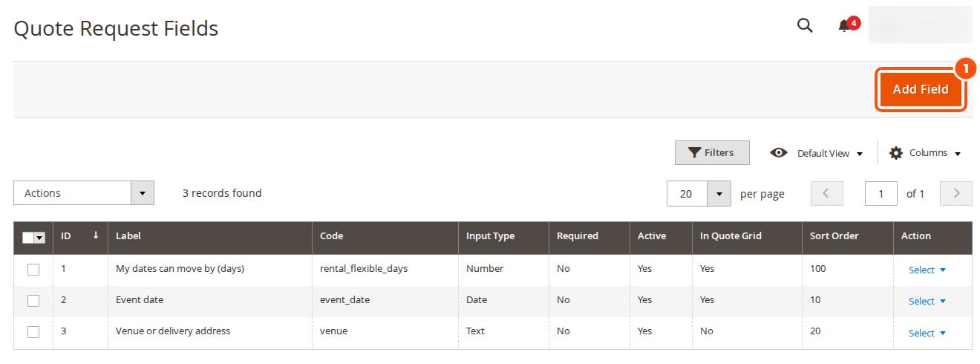Expand the Actions dropdown
This screenshot has width=980, height=364.
[84, 193]
